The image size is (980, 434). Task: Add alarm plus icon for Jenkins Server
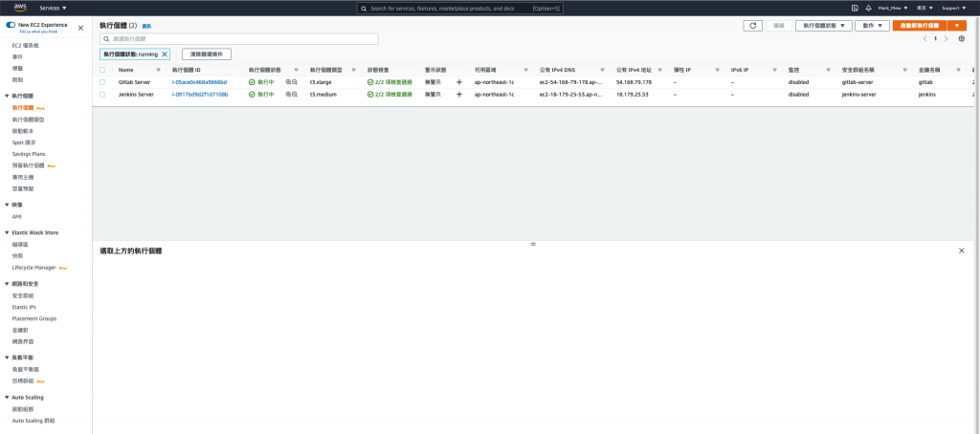point(459,95)
